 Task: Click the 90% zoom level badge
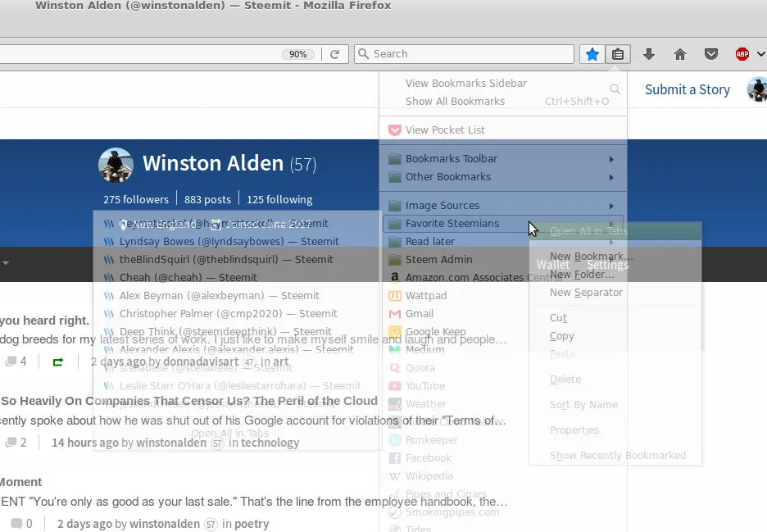[x=298, y=54]
